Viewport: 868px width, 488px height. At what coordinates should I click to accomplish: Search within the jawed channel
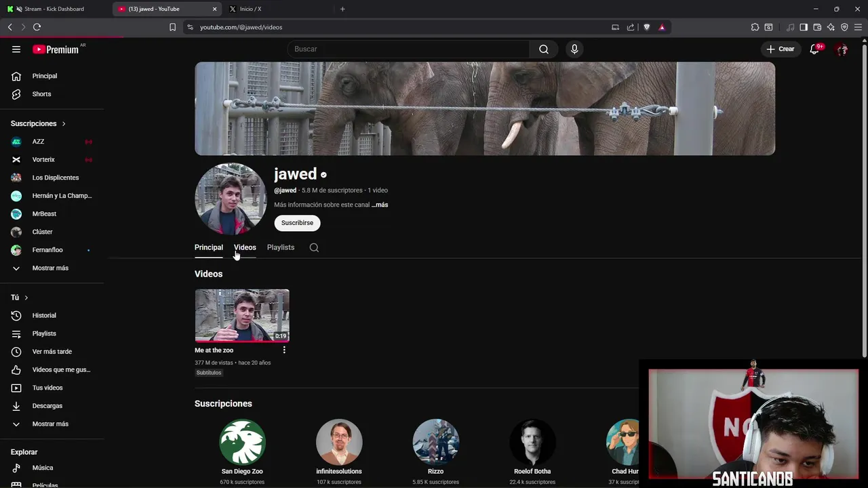click(314, 247)
